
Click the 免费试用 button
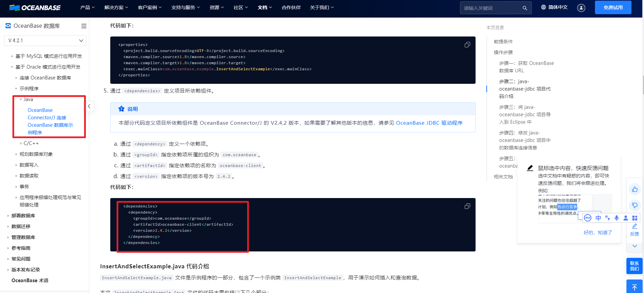coord(613,7)
